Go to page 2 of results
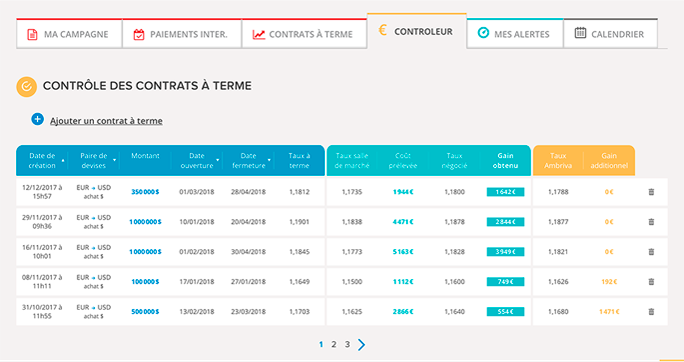The height and width of the screenshot is (362, 684). coord(334,345)
